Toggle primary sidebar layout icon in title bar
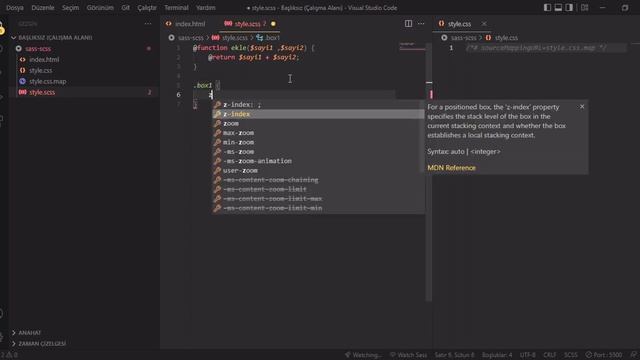640x360 pixels. (547, 7)
